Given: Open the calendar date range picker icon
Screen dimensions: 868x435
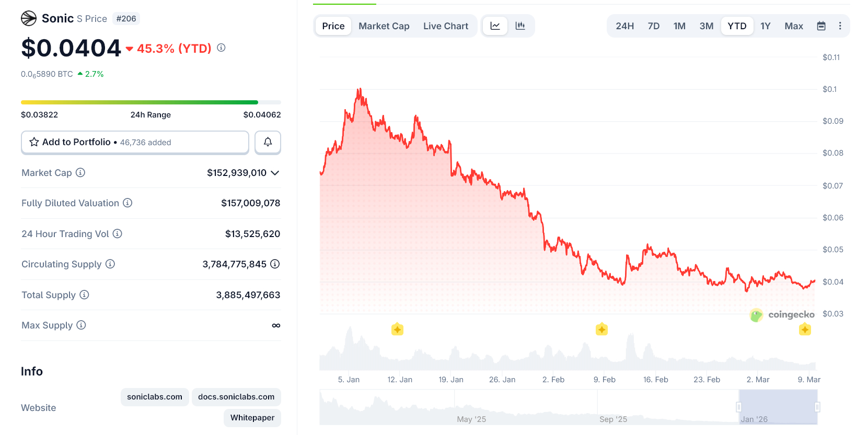Looking at the screenshot, I should pos(821,25).
